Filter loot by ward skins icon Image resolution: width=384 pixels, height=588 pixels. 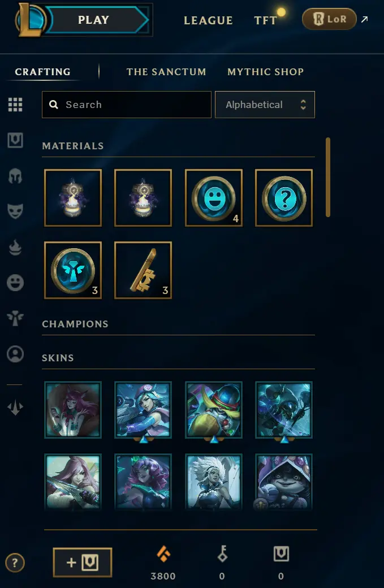tap(15, 318)
